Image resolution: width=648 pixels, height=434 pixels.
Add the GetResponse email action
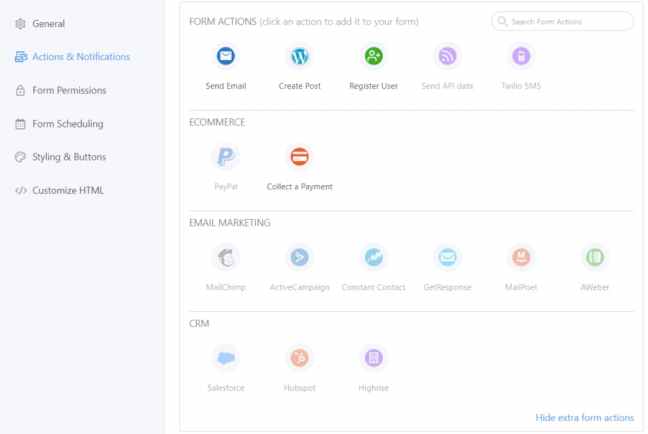point(448,258)
